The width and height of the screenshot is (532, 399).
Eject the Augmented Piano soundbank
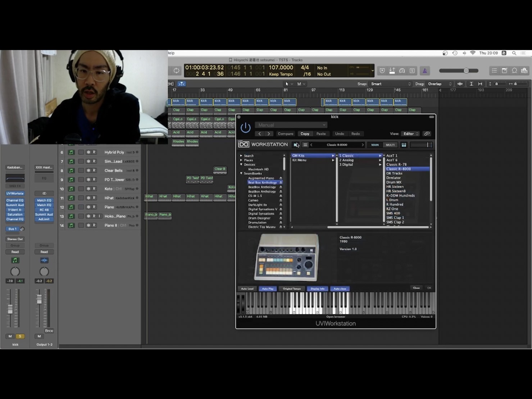(281, 178)
